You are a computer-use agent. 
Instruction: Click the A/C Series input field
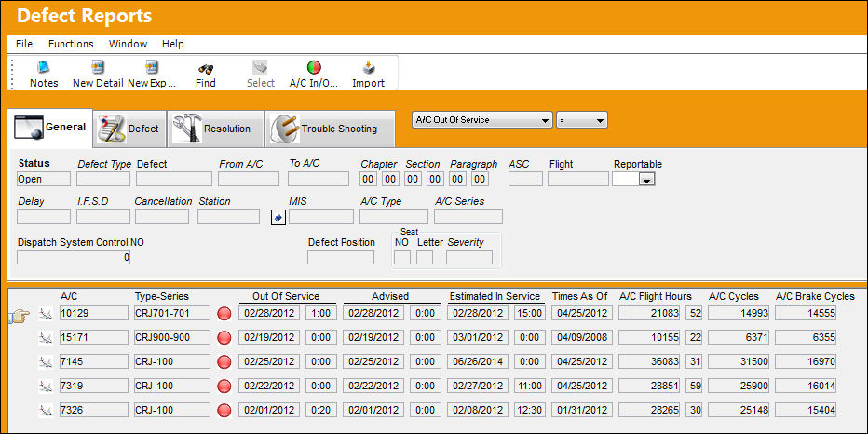468,216
